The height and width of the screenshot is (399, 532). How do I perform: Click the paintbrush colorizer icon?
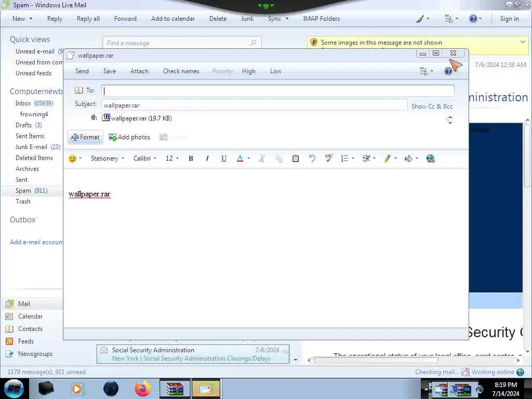(420, 19)
